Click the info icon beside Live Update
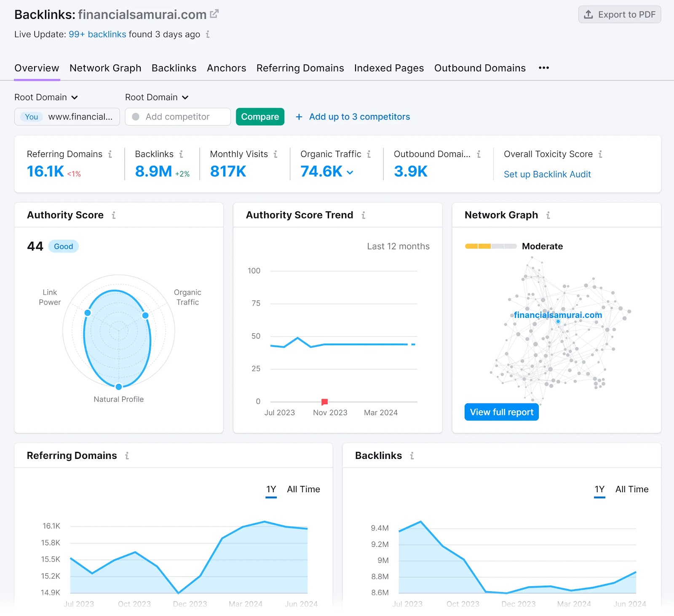 pos(207,35)
